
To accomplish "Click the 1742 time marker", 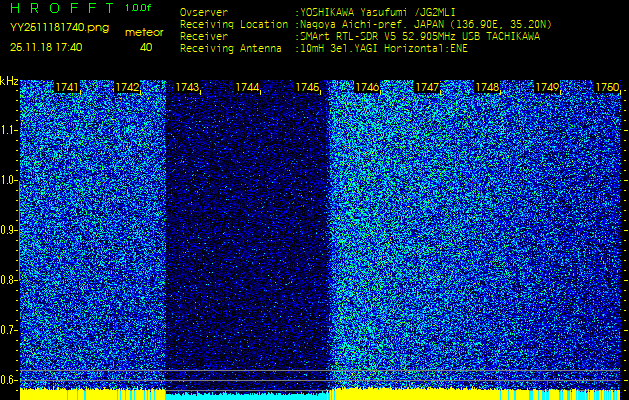I will [127, 87].
